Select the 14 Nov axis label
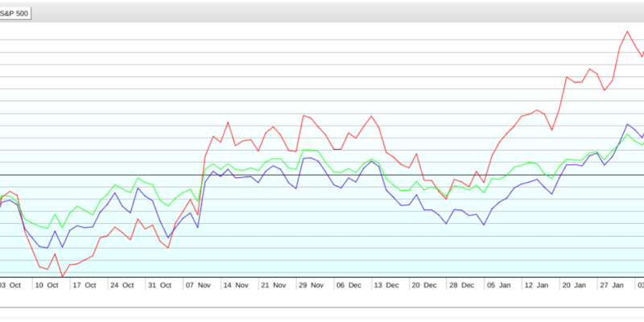 (x=235, y=285)
